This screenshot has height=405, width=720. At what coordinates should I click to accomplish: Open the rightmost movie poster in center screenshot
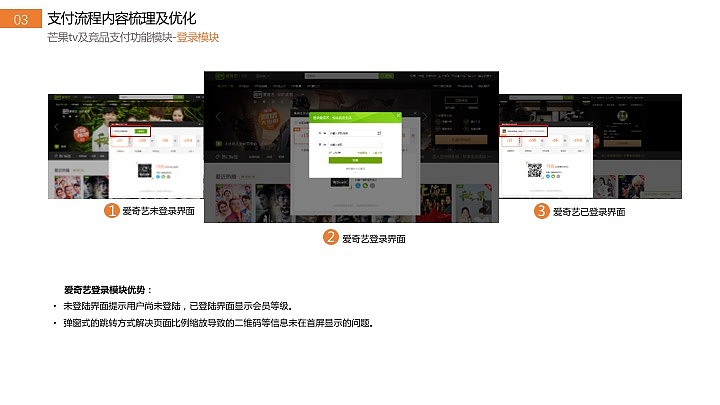pos(473,203)
